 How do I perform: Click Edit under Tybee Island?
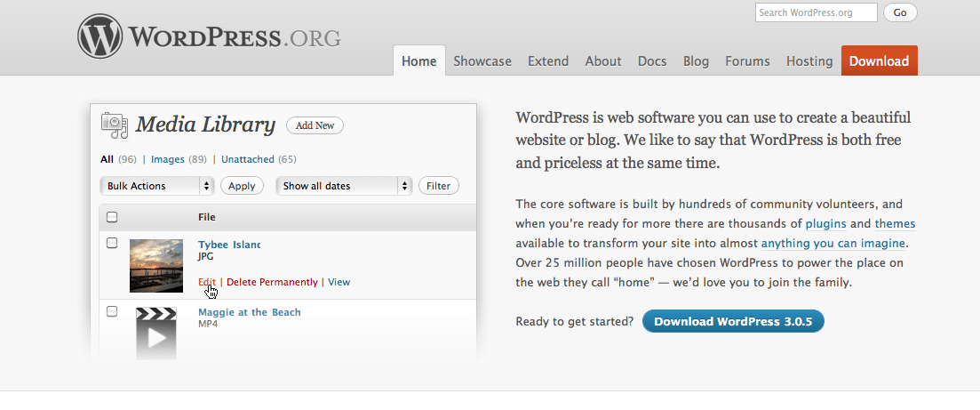click(x=207, y=282)
